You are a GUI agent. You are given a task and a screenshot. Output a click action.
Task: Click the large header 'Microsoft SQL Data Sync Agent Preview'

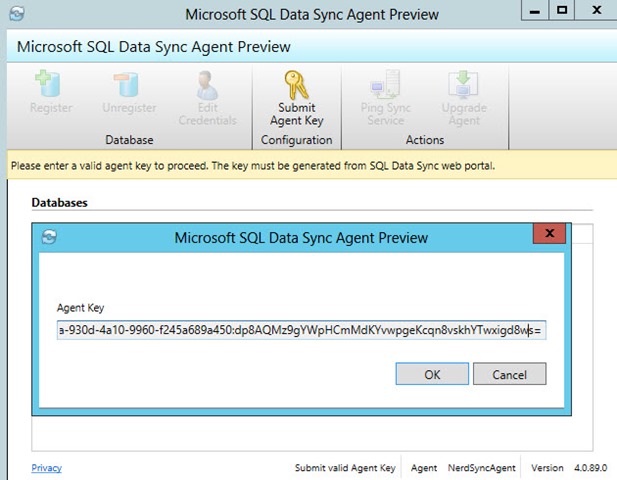coord(153,46)
